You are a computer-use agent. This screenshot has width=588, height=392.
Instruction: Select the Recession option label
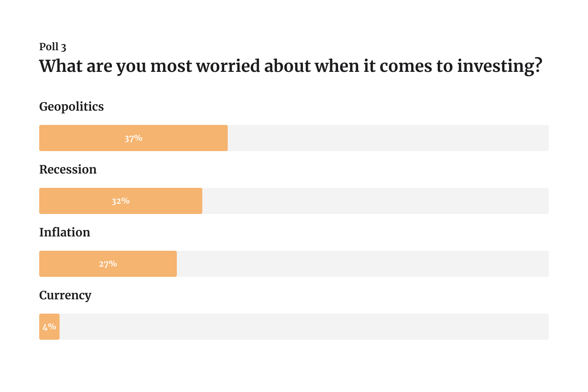point(68,169)
